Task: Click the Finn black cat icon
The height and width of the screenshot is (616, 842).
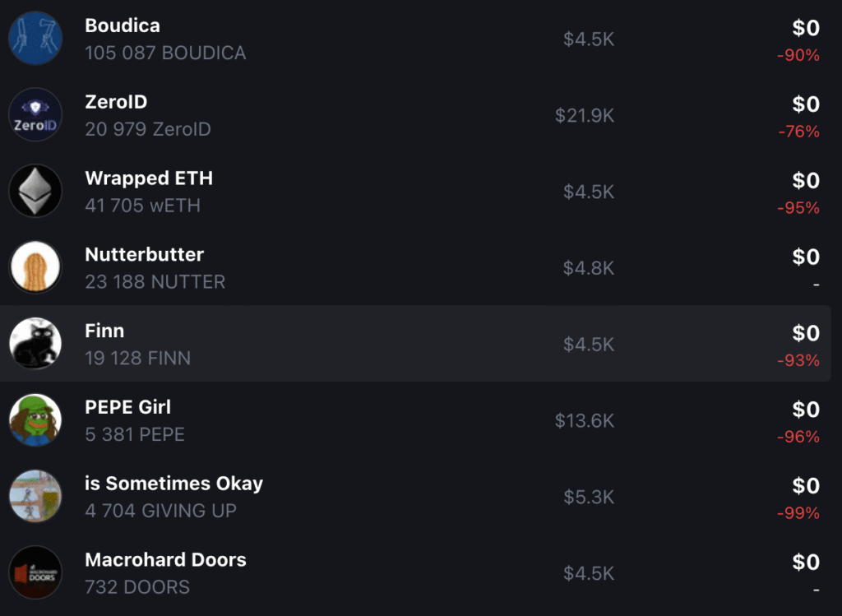Action: pos(35,344)
